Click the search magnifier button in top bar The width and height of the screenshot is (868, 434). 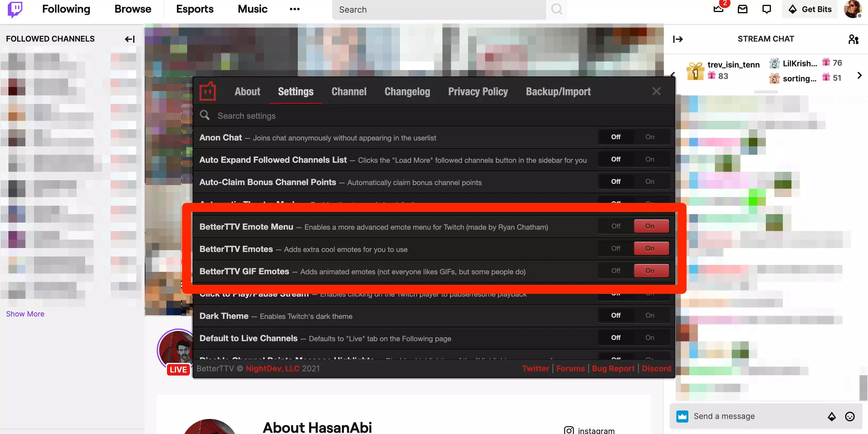point(556,9)
